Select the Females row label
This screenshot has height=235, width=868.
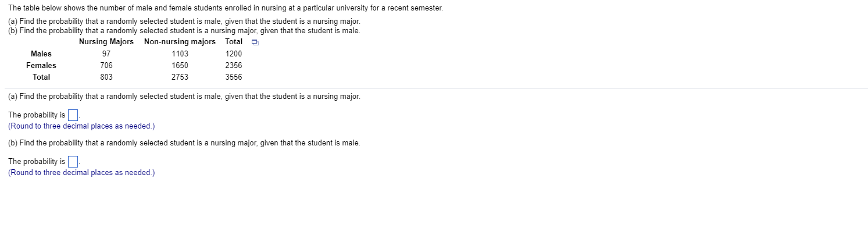click(41, 65)
